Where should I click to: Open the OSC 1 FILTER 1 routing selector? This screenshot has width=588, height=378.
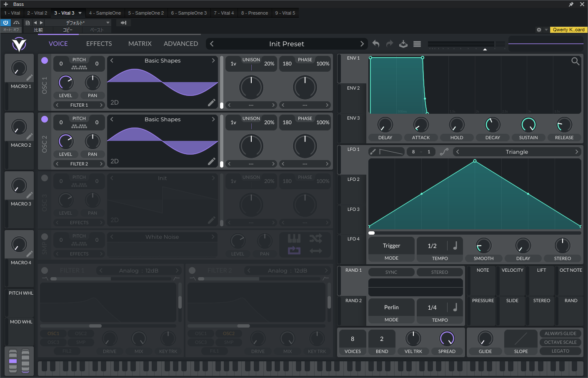79,105
